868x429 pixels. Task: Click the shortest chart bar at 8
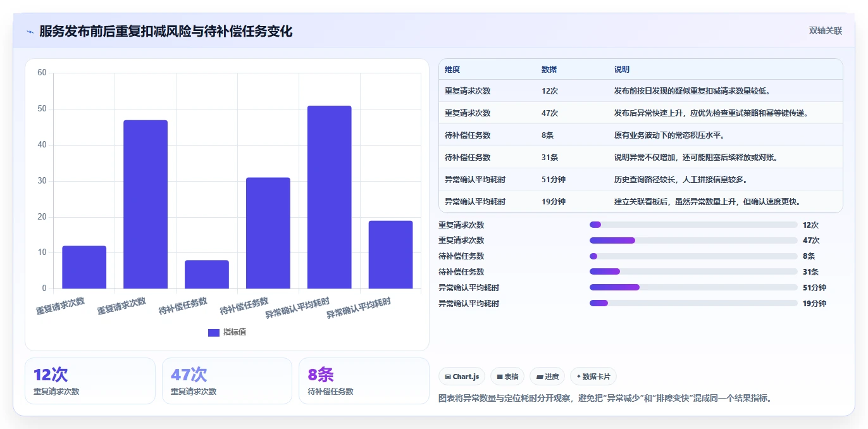207,274
